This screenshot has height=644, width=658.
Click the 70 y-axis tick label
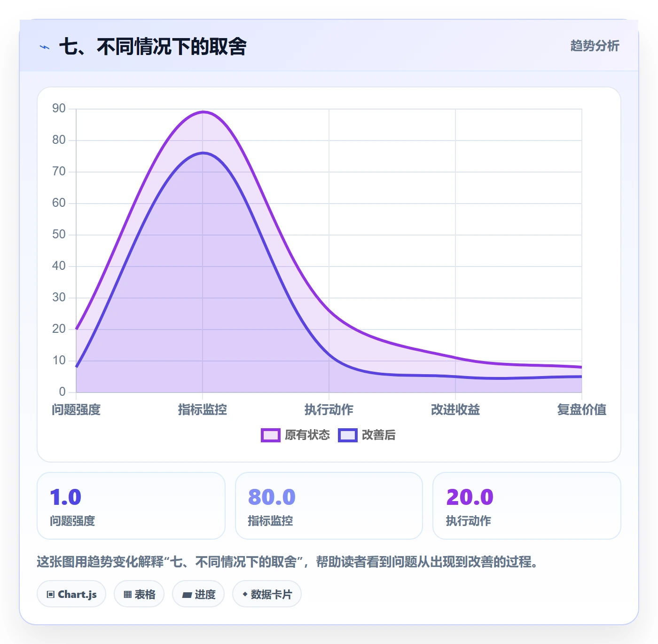(x=59, y=172)
